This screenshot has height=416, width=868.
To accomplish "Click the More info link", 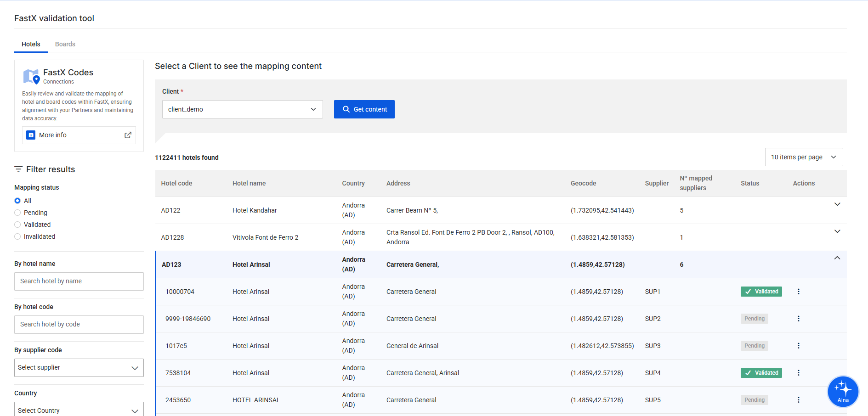I will (53, 135).
